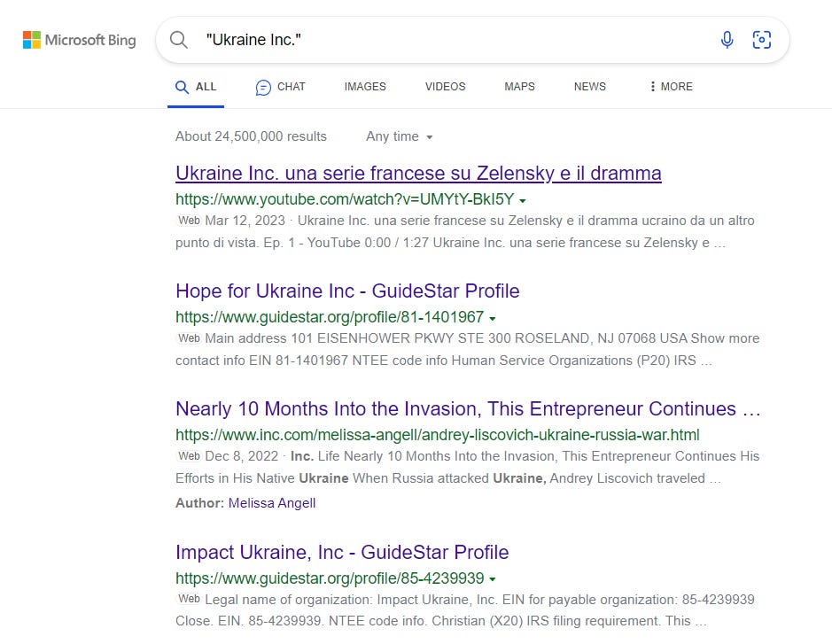Viewport: 832px width, 644px height.
Task: Open the IMAGES tab
Action: point(365,87)
